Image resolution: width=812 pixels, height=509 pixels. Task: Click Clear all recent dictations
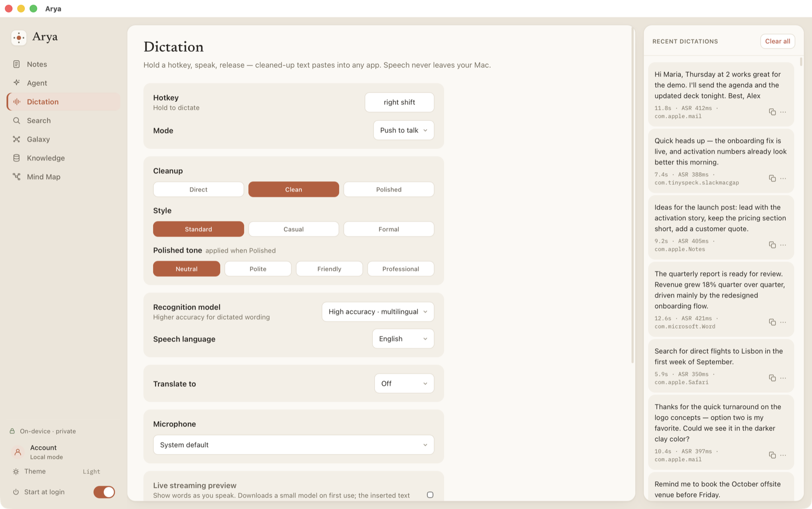778,41
